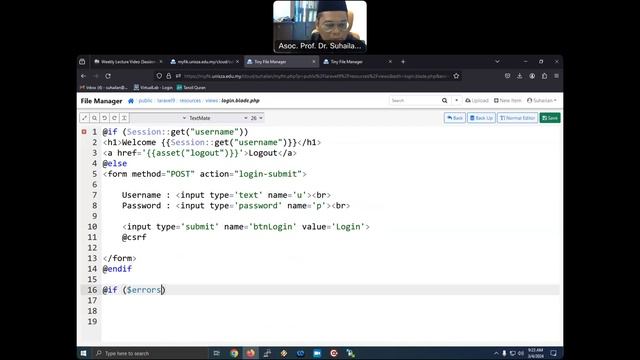The height and width of the screenshot is (360, 640).
Task: Click the Firefox taskbar icon
Action: [x=251, y=353]
